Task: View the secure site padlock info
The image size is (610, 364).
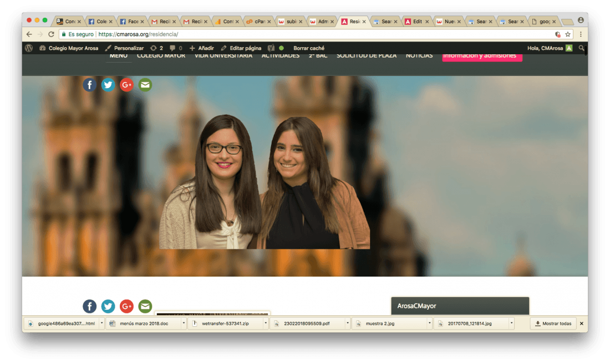Action: [64, 34]
